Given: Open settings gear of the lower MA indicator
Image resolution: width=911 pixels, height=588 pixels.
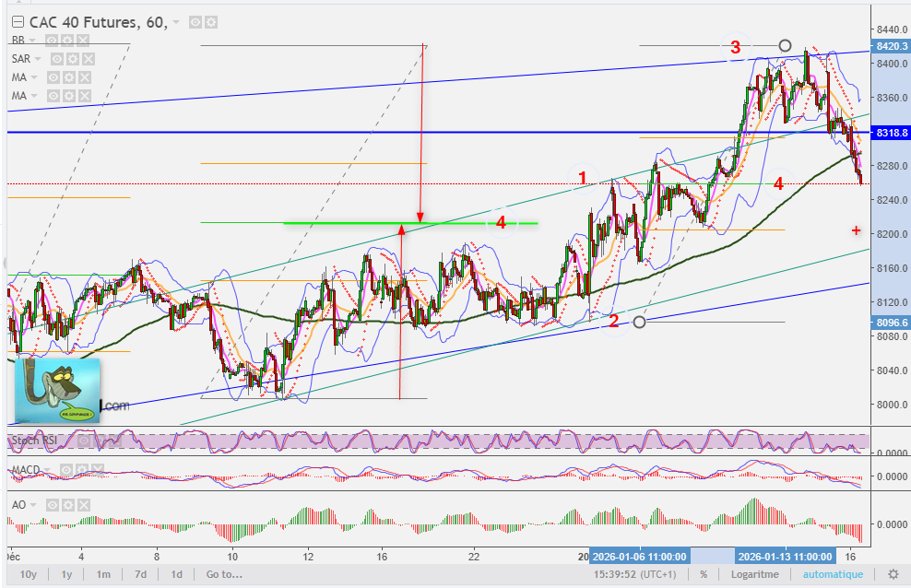Looking at the screenshot, I should click(69, 96).
